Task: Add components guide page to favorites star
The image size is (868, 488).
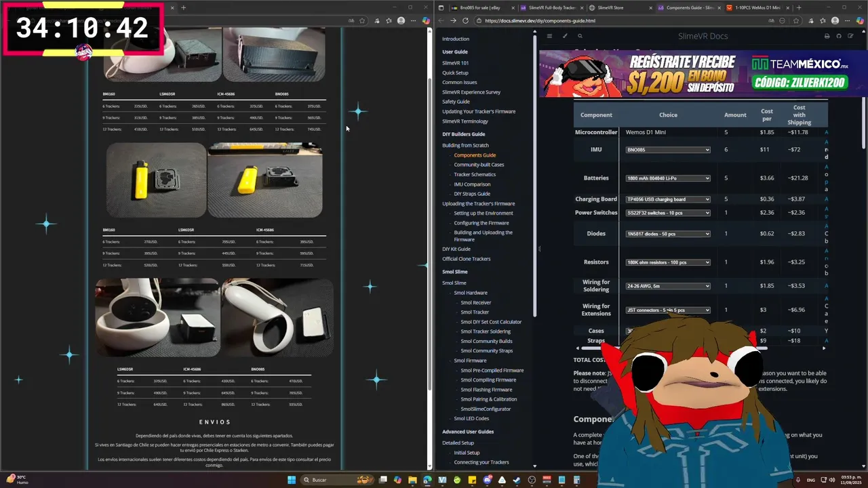Action: pos(795,20)
